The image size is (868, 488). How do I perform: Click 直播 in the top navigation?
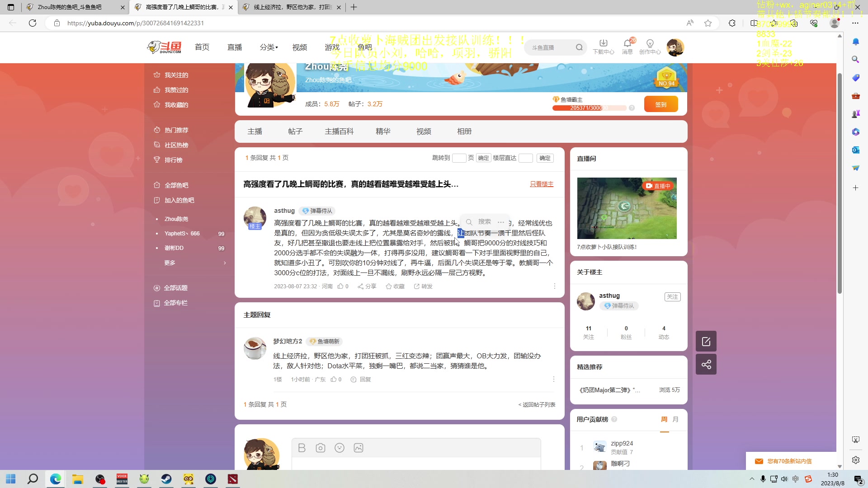click(235, 47)
